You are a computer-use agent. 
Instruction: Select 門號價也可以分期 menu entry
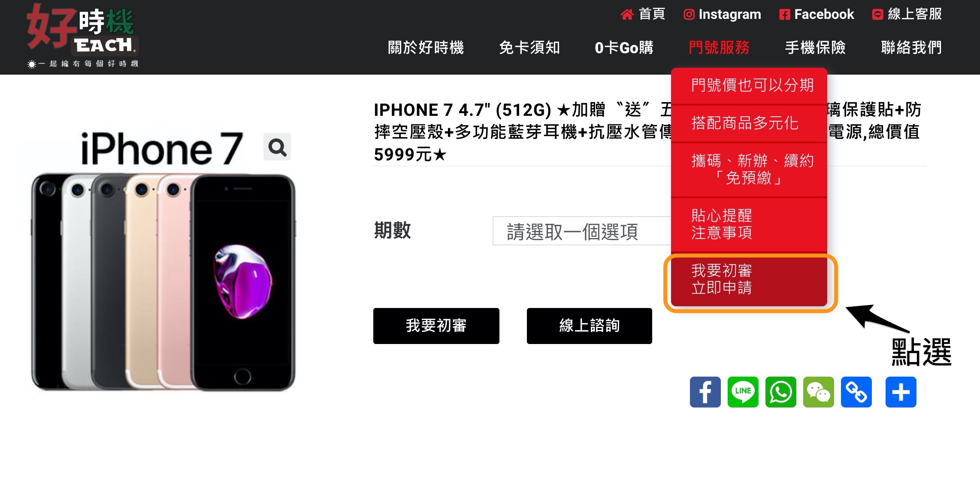click(749, 85)
